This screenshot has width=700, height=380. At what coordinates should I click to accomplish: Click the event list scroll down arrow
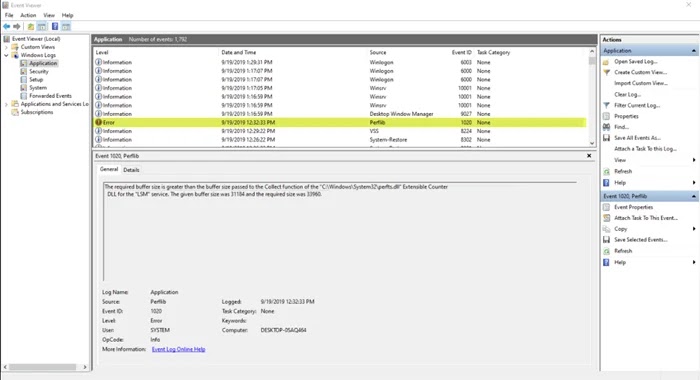[592, 143]
